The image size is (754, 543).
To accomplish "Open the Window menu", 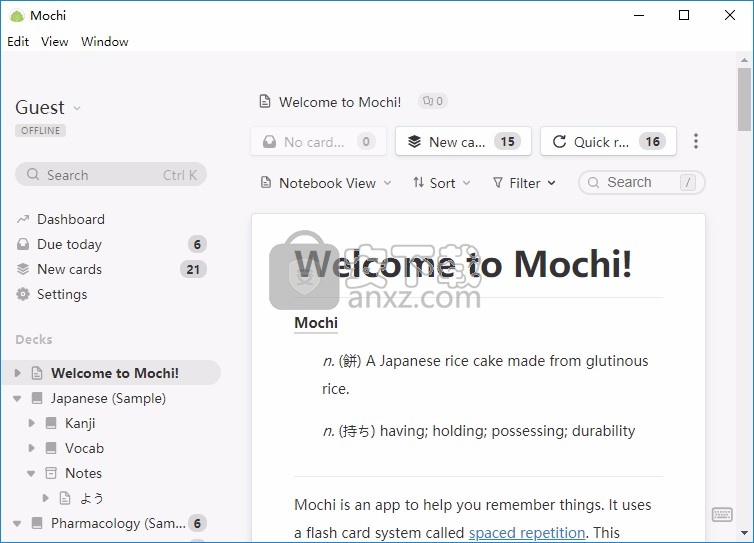I will [105, 42].
